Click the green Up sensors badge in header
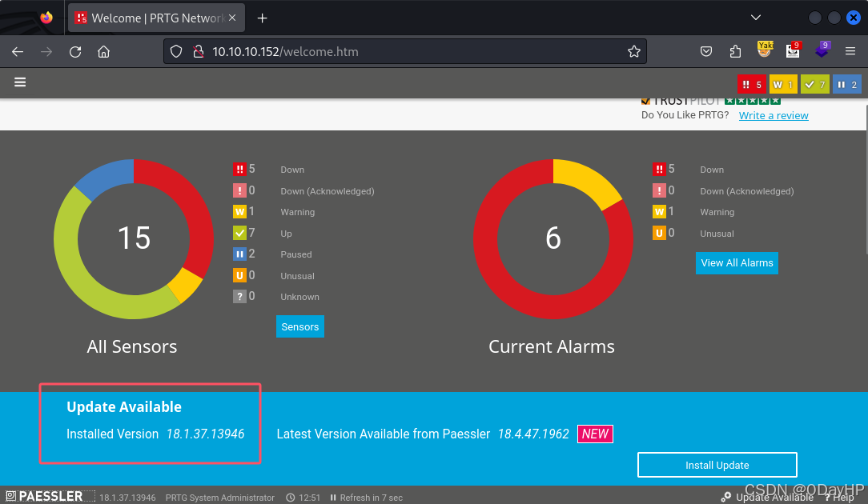 (815, 85)
